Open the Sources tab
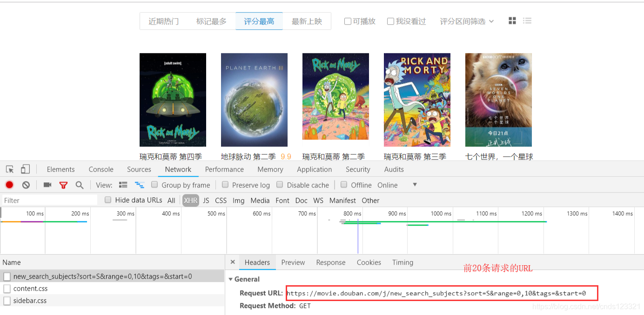This screenshot has width=644, height=315. pyautogui.click(x=139, y=169)
